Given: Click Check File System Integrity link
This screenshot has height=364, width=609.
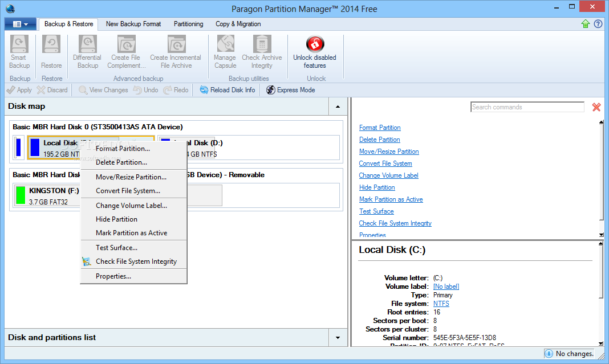Looking at the screenshot, I should click(395, 223).
